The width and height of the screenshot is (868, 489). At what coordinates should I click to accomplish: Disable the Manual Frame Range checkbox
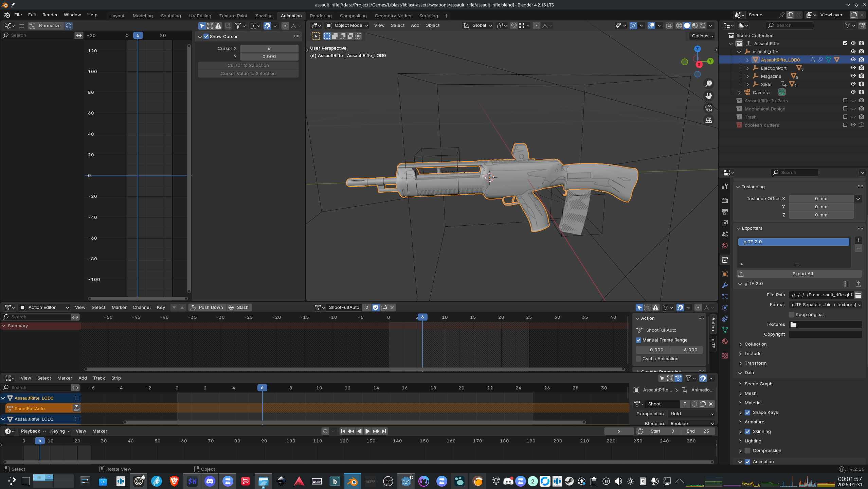pos(638,340)
